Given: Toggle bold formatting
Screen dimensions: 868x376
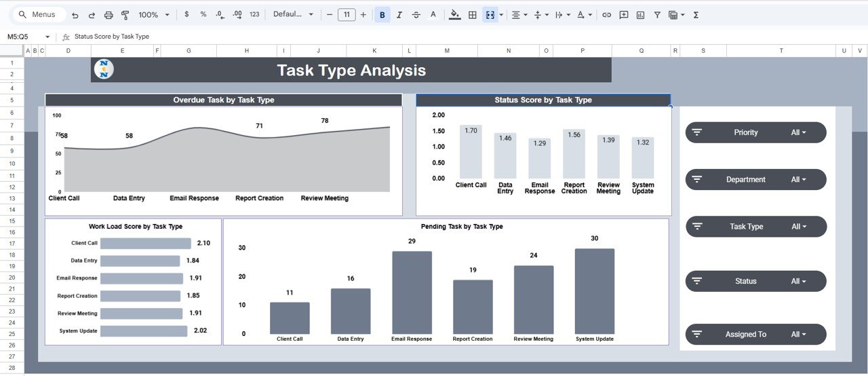Looking at the screenshot, I should pos(382,15).
